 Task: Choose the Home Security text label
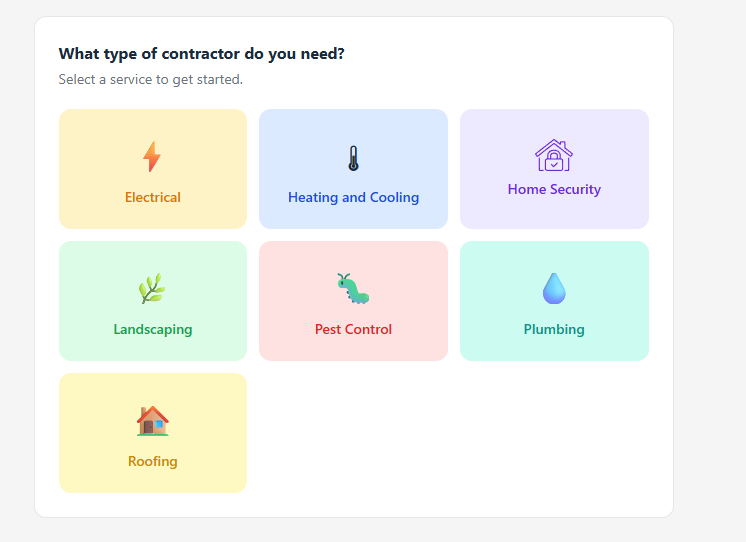click(x=554, y=189)
